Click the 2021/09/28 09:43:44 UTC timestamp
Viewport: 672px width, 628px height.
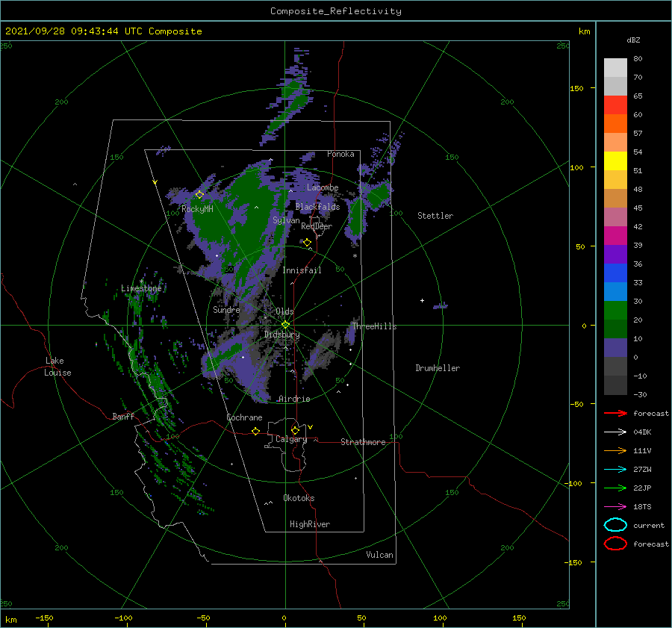(62, 31)
